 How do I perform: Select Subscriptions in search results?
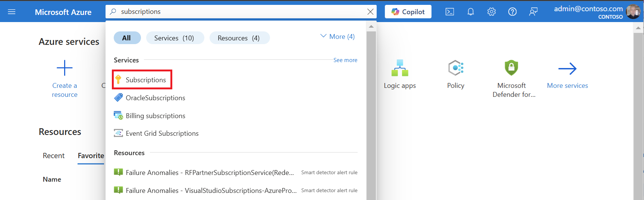point(142,80)
